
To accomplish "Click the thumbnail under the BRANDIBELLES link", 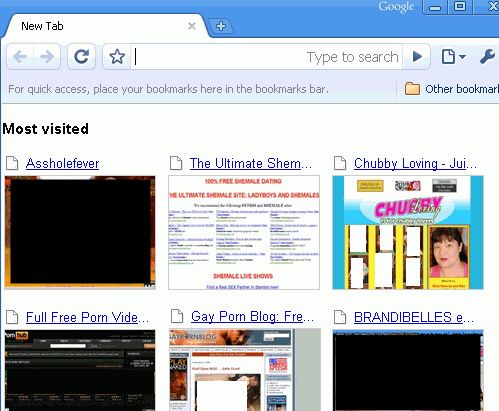I will click(x=408, y=370).
